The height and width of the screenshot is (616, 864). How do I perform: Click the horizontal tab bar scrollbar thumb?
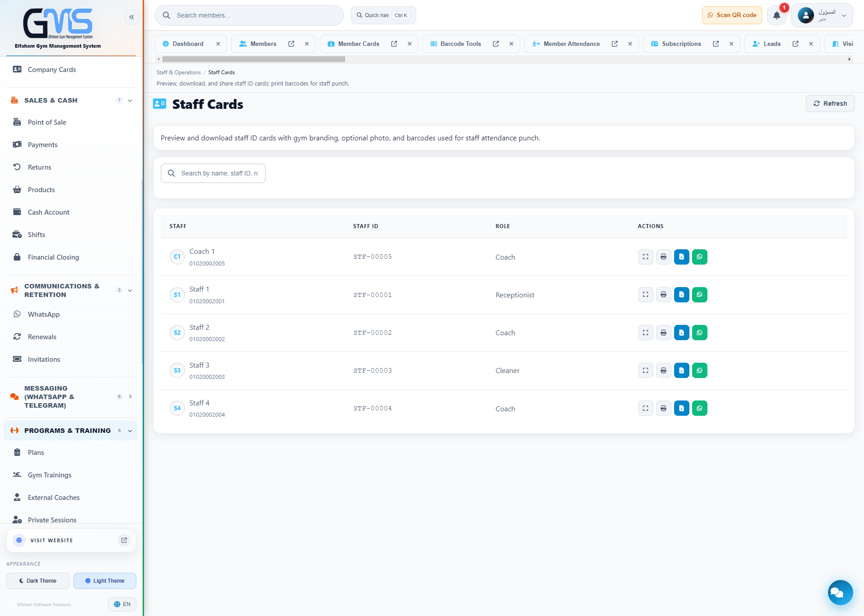tap(254, 59)
